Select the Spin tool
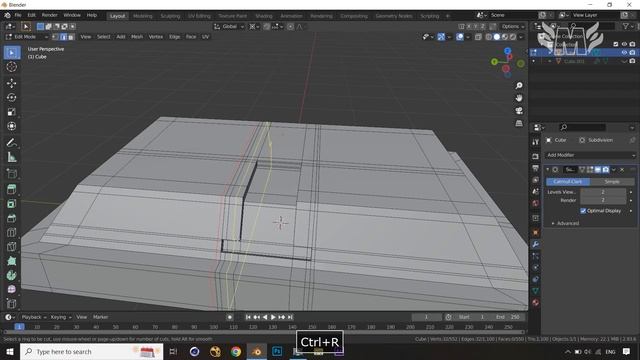The width and height of the screenshot is (640, 360). pyautogui.click(x=11, y=275)
